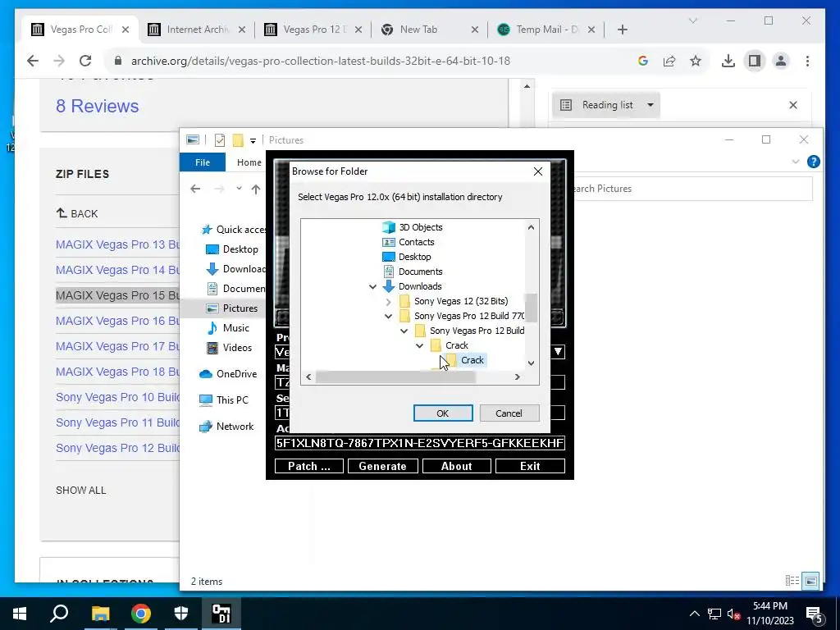Screen dimensions: 840x630
Task: Open MAGIX Vegas Pro 13 link
Action: (x=117, y=244)
